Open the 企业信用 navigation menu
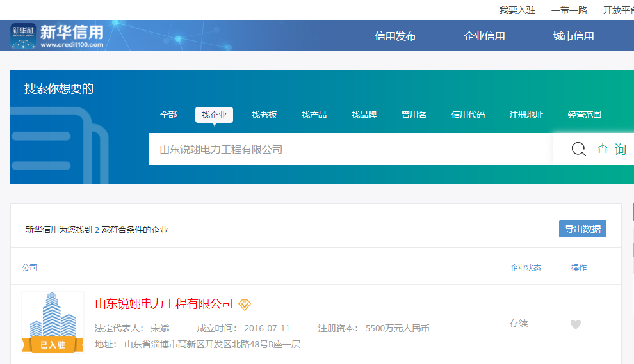This screenshot has width=634, height=364. [x=484, y=36]
